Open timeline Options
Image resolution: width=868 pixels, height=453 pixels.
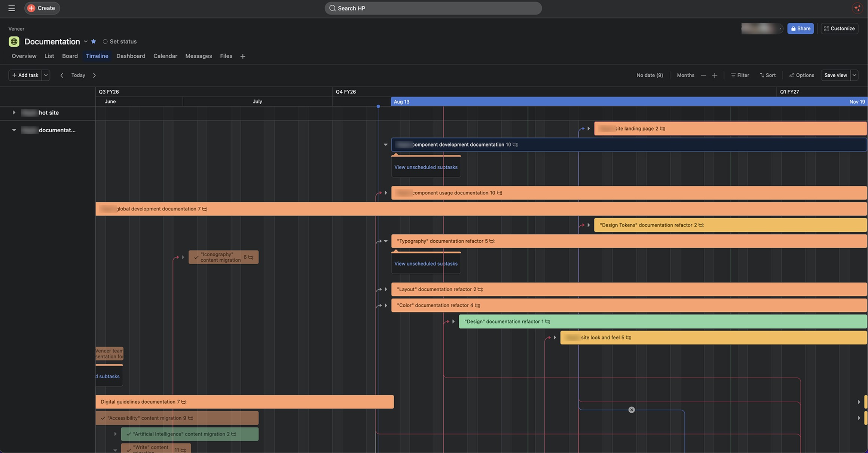click(x=802, y=75)
